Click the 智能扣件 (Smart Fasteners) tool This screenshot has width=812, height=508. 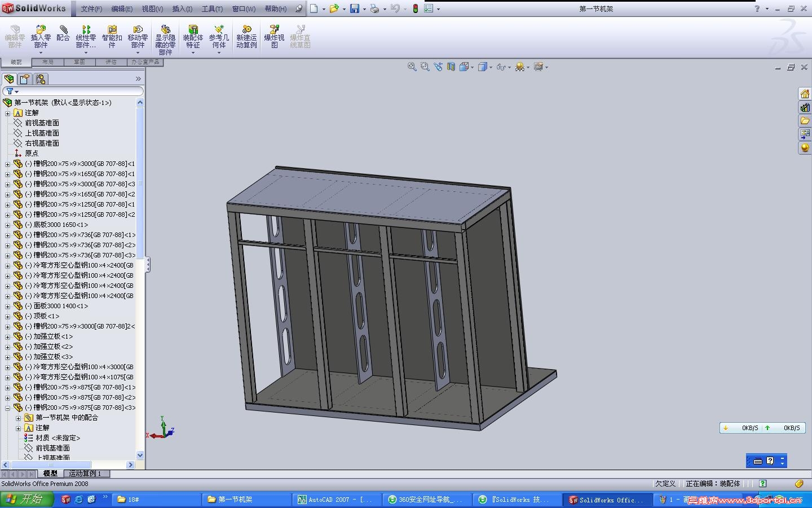pos(112,37)
